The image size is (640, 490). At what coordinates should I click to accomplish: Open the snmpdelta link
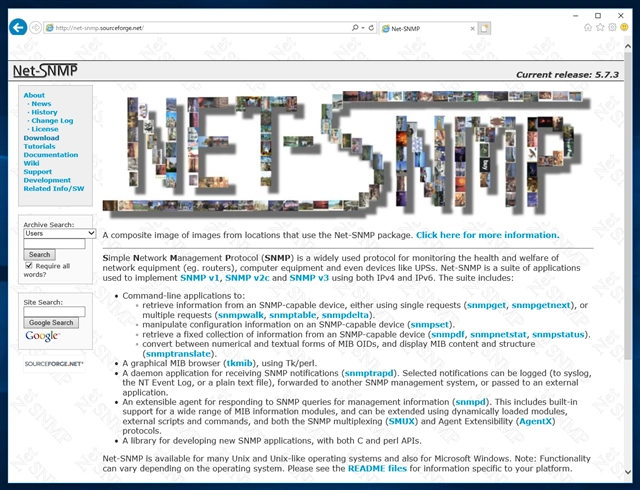point(345,315)
